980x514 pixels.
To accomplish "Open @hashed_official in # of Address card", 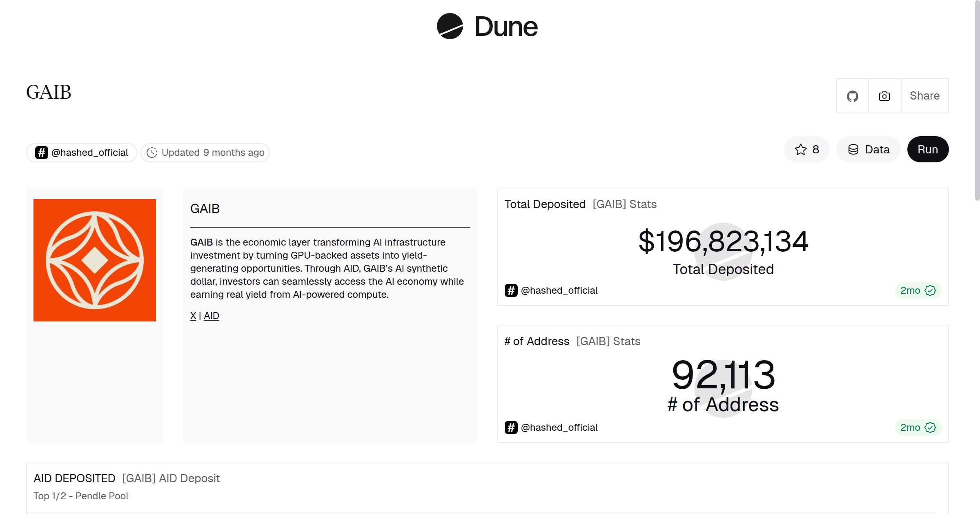I will click(559, 428).
